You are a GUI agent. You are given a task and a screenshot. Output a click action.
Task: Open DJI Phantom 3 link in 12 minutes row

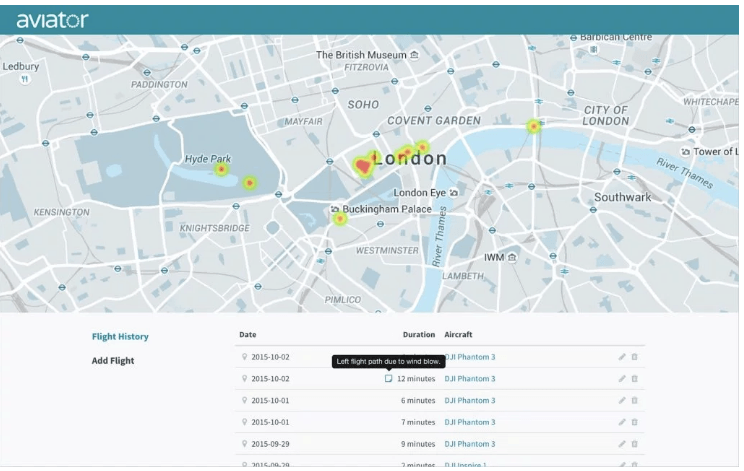(470, 379)
